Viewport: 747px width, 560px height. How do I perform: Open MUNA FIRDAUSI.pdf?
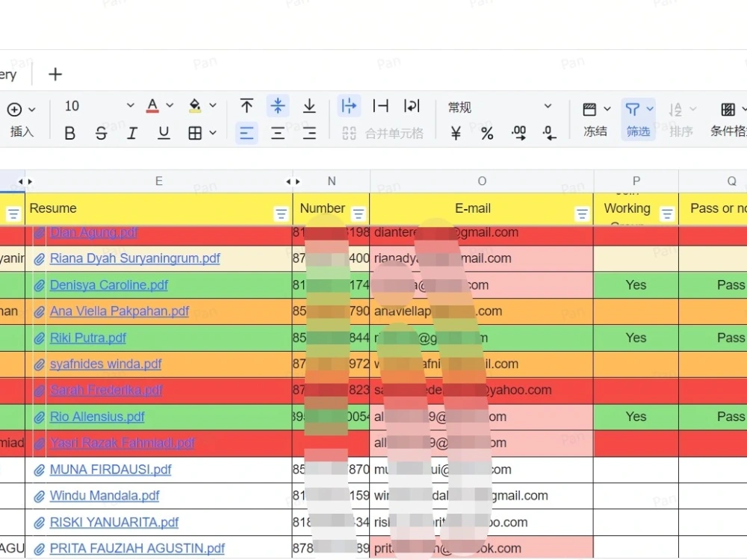tap(111, 470)
